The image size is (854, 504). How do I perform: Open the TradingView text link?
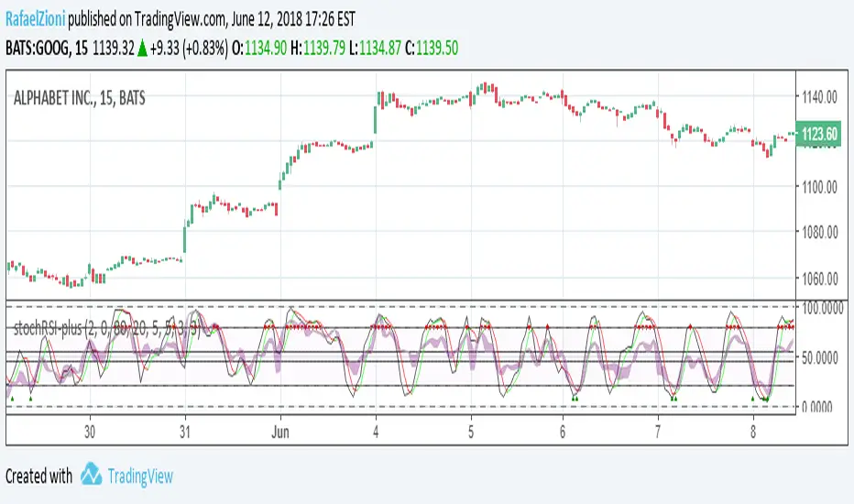pos(140,477)
